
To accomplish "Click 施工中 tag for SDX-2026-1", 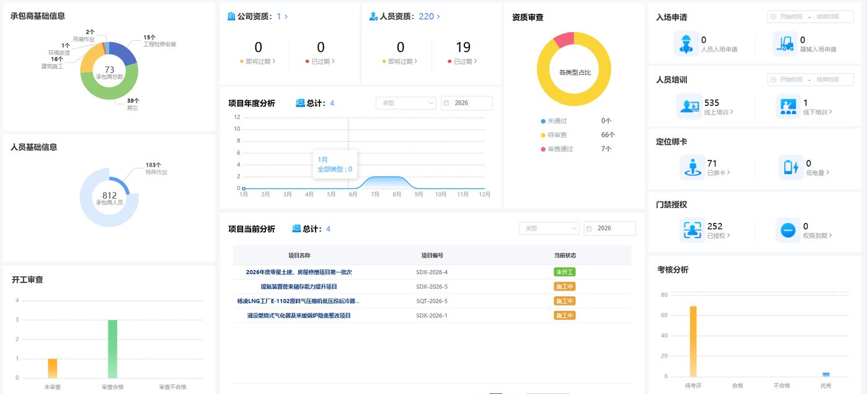I will 565,315.
